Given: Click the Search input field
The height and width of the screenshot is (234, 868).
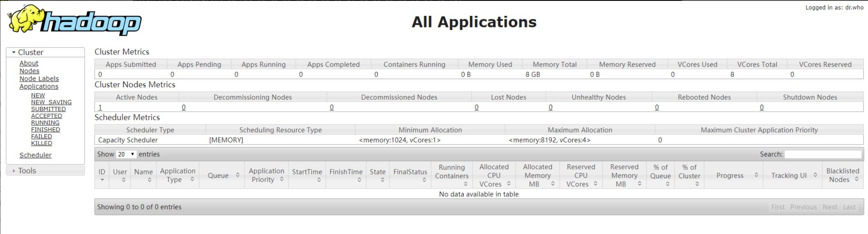Looking at the screenshot, I should 823,154.
